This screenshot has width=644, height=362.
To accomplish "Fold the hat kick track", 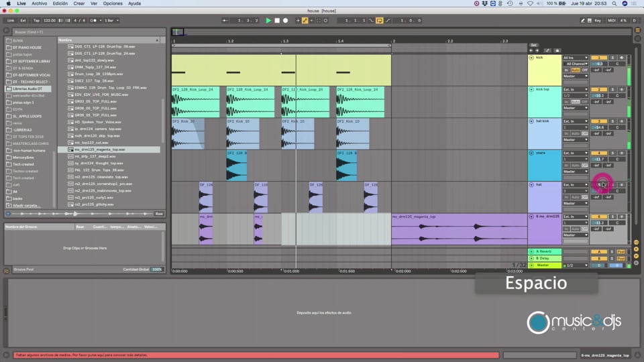I will (x=531, y=121).
